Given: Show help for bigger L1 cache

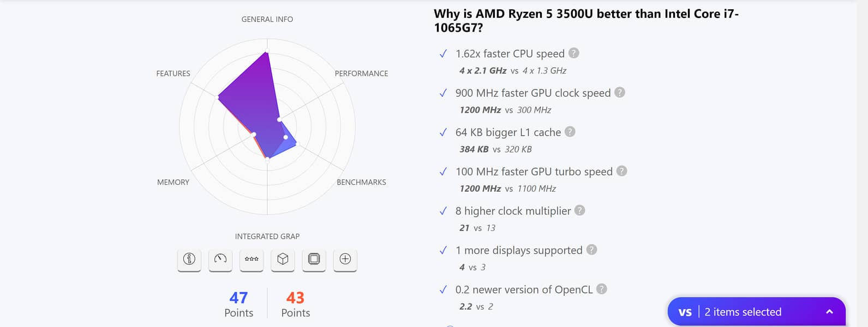Looking at the screenshot, I should tap(570, 132).
